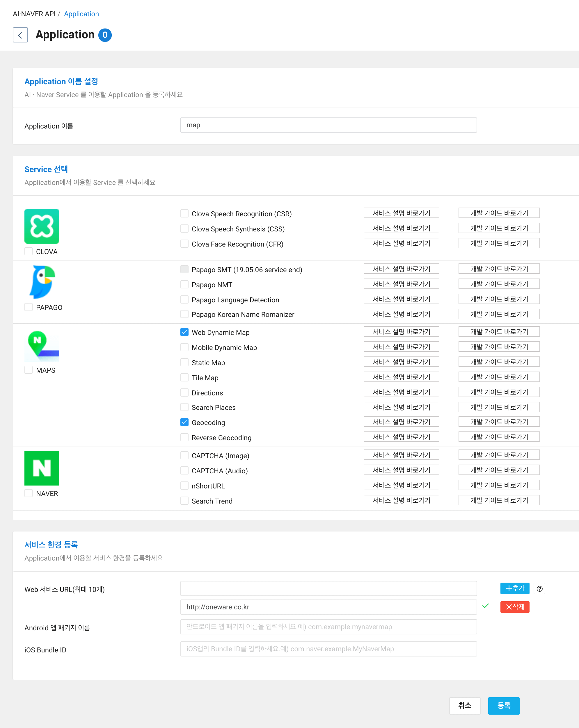Click the 등록 register button
Screen dimensions: 579x728
(x=504, y=705)
